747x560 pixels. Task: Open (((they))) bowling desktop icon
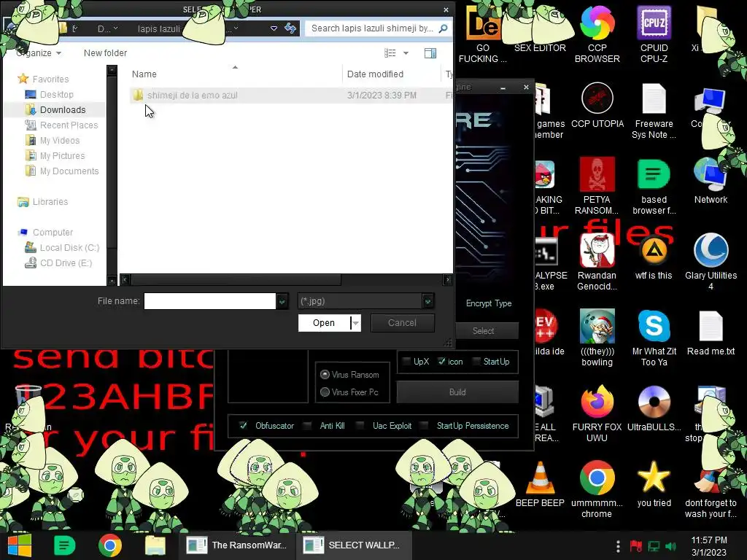597,338
